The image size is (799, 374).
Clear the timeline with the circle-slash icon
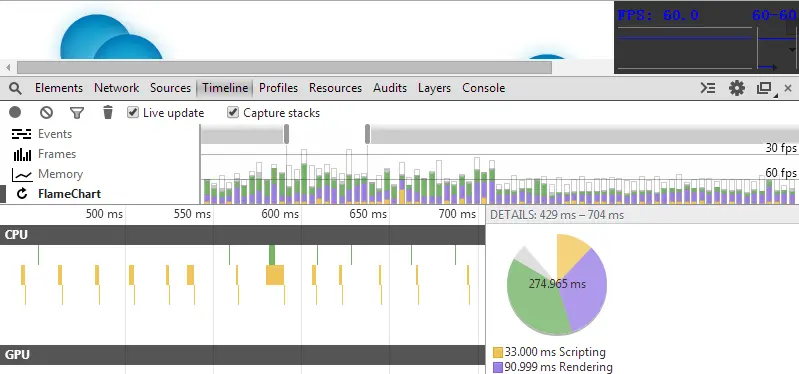46,113
